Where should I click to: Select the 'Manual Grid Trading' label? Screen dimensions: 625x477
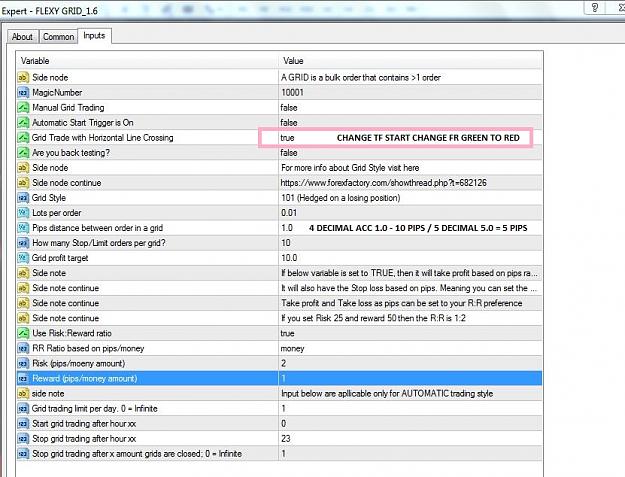(x=68, y=108)
